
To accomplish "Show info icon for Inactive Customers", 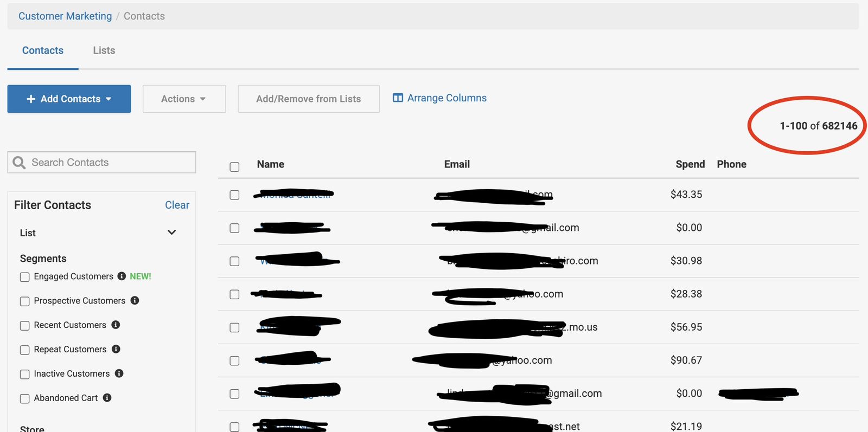I will (119, 373).
